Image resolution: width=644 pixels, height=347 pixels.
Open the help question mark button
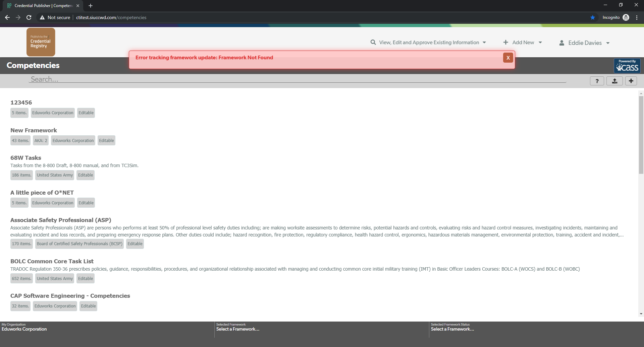click(x=597, y=81)
